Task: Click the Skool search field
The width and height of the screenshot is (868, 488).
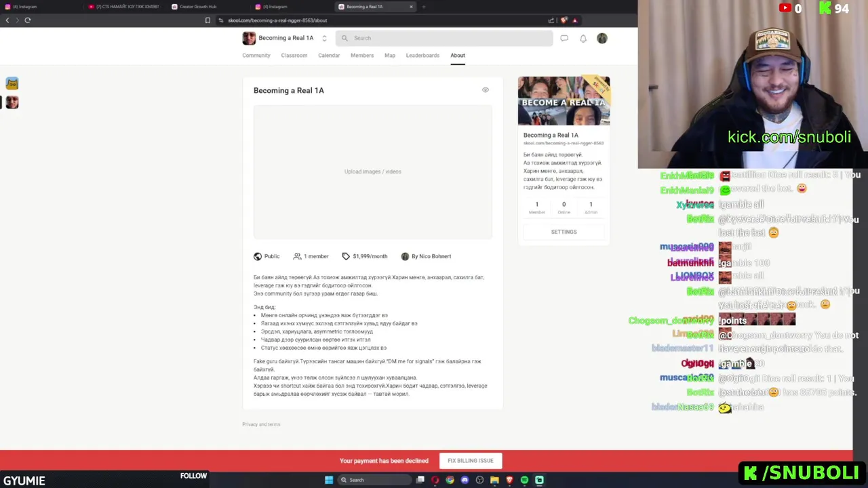Action: pos(444,38)
